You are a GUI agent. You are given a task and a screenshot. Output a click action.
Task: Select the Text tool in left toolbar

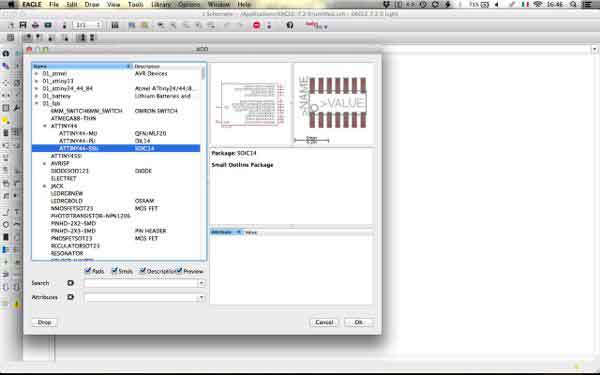click(17, 212)
